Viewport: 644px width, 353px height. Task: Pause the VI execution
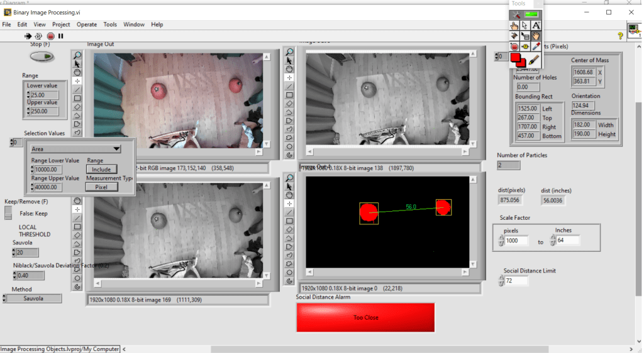pos(61,36)
